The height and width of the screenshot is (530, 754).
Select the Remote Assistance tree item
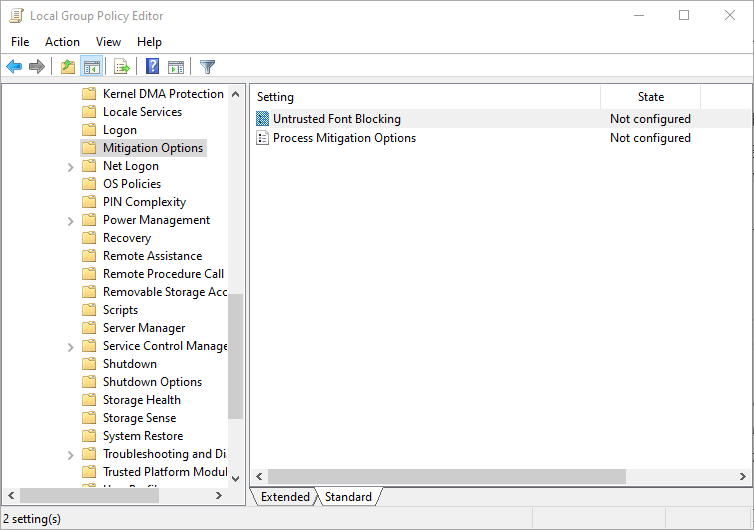[152, 256]
